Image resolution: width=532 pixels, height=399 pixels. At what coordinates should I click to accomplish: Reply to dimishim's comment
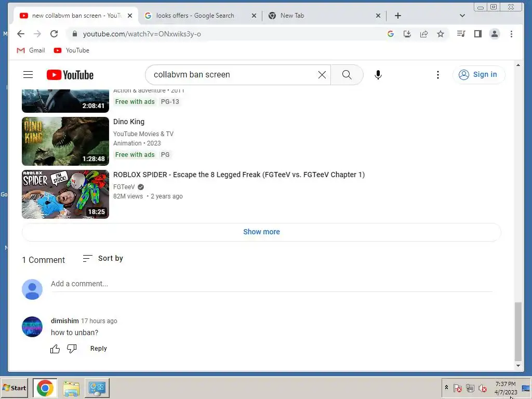(x=98, y=349)
